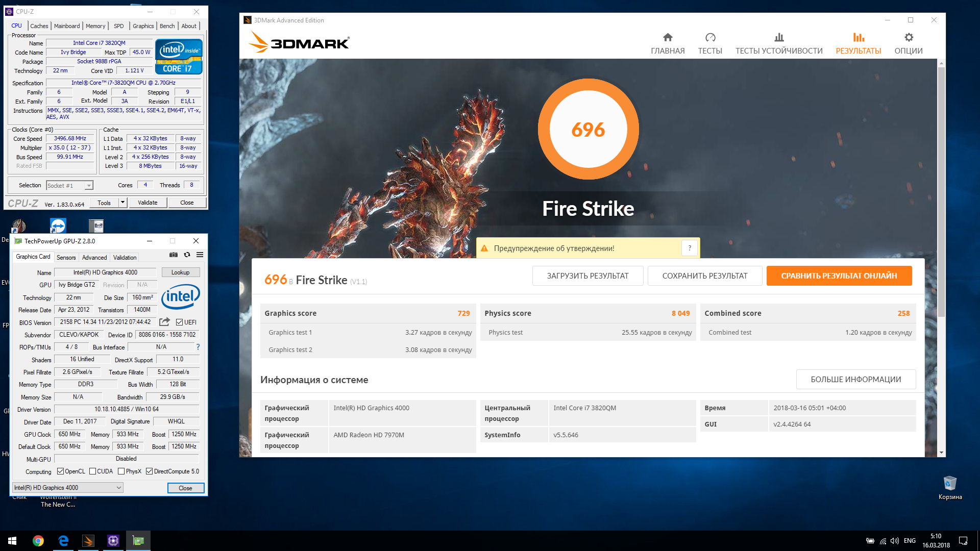Click the Validate button in CPU-Z

point(148,203)
